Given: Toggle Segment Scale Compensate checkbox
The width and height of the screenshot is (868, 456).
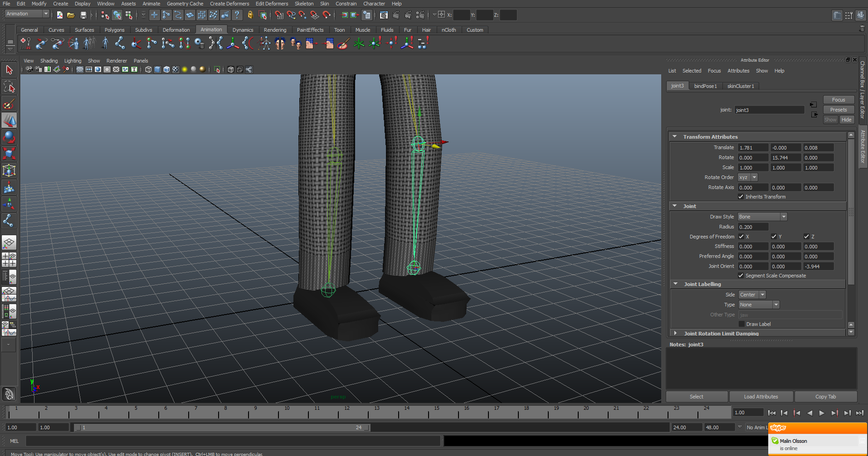Looking at the screenshot, I should coord(741,276).
